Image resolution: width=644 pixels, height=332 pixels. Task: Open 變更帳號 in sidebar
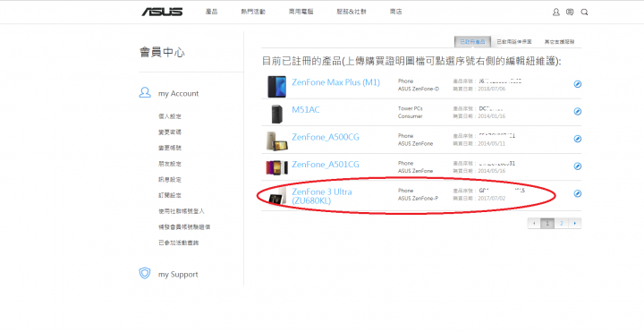[170, 148]
